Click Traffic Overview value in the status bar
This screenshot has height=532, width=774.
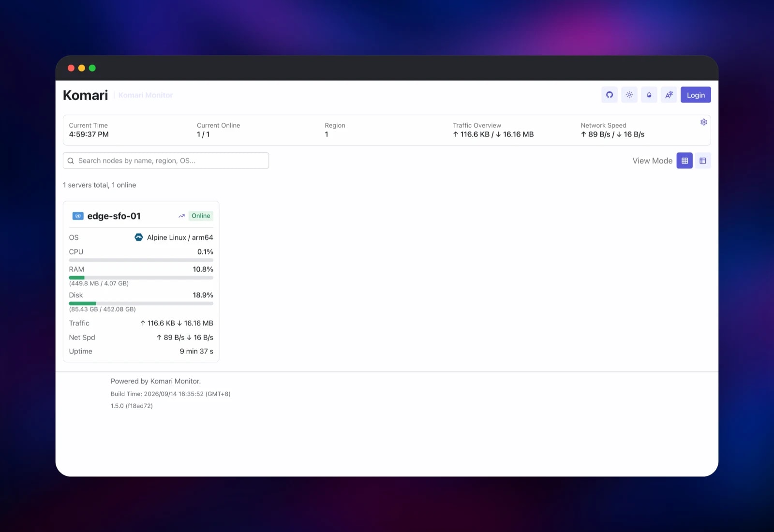point(493,134)
